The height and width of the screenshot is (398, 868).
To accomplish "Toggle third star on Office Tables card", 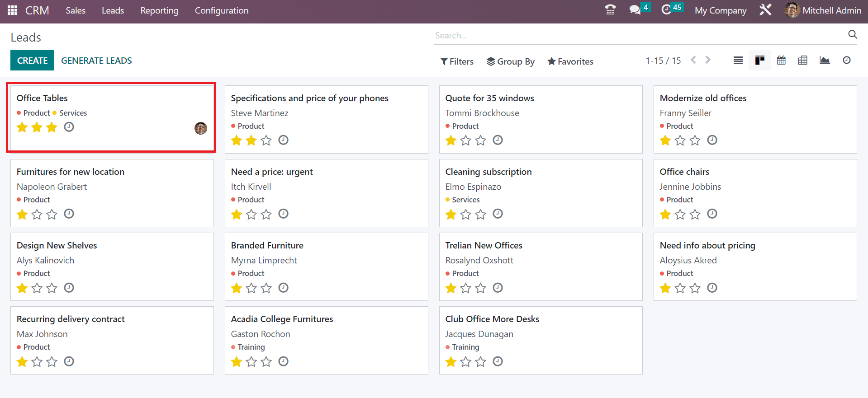I will (x=52, y=127).
